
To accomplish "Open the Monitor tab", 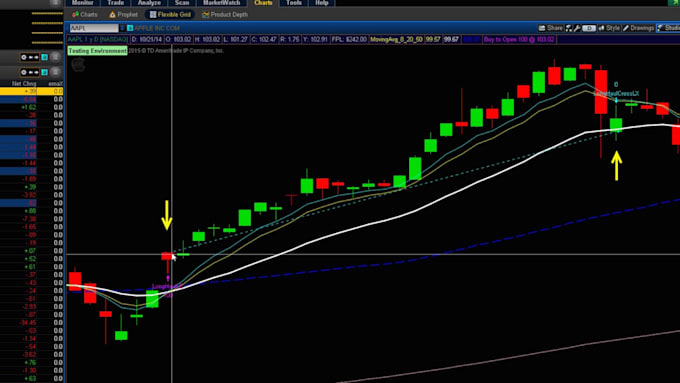I will point(82,3).
